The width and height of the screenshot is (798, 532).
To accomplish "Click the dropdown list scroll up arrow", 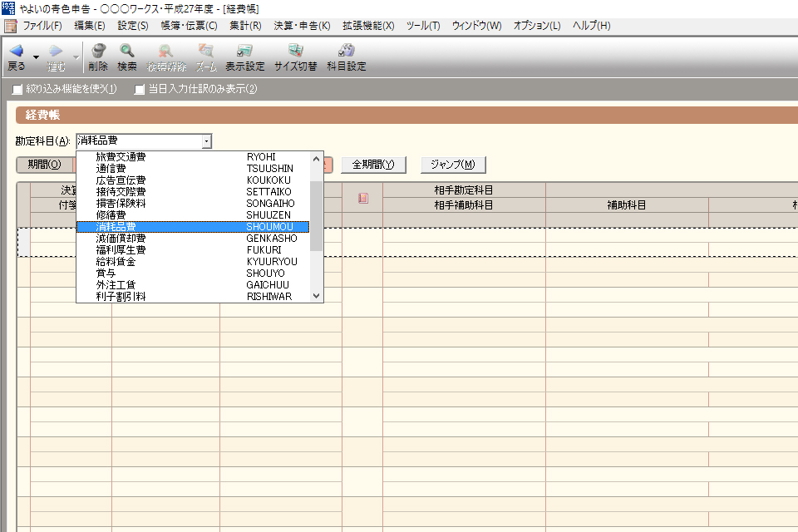I will tap(316, 159).
